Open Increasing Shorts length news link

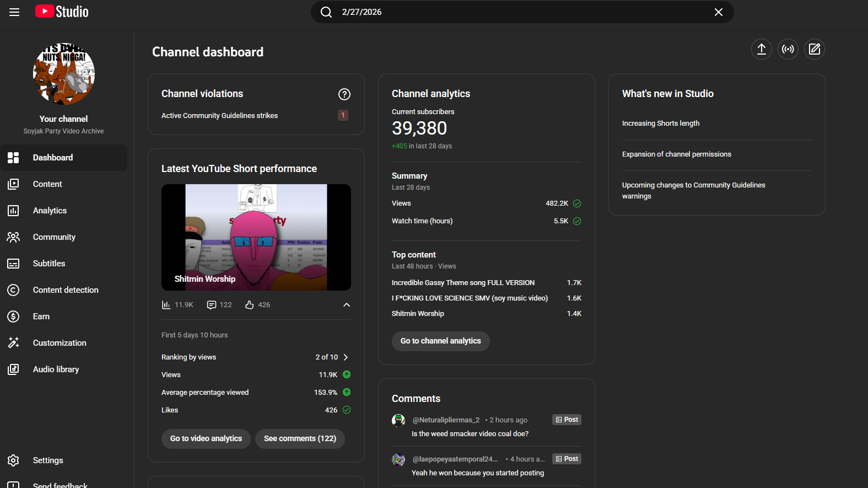(x=660, y=124)
